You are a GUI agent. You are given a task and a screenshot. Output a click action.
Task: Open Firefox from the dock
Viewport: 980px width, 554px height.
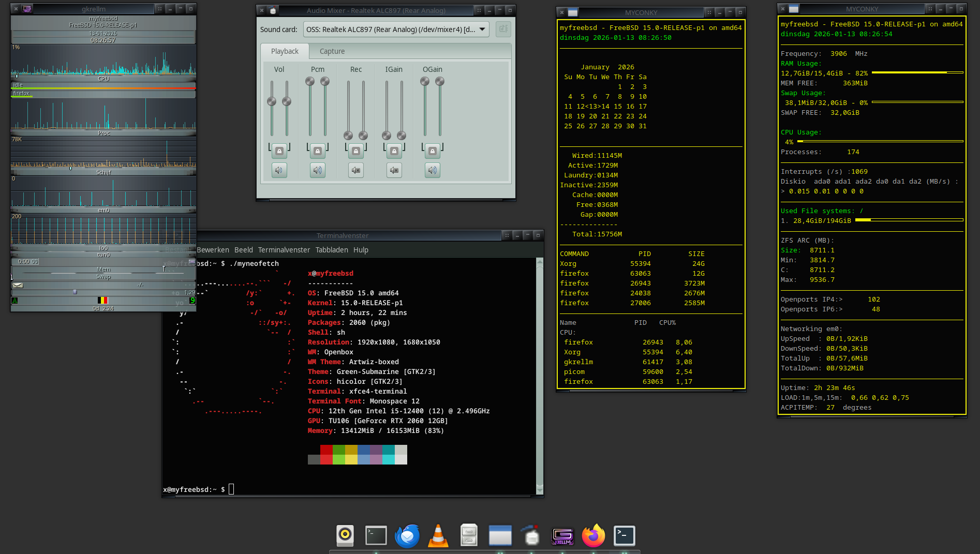593,536
